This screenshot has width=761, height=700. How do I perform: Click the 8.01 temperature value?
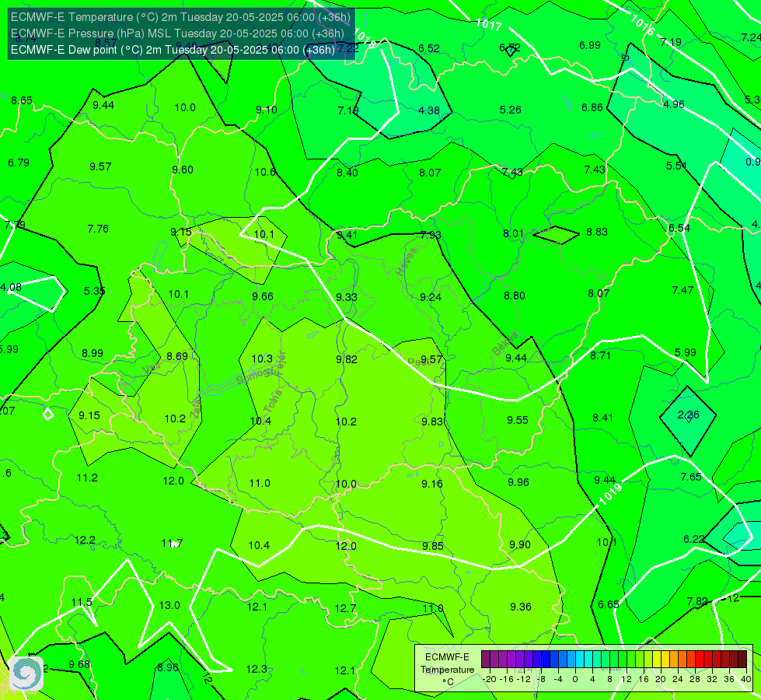(x=514, y=233)
